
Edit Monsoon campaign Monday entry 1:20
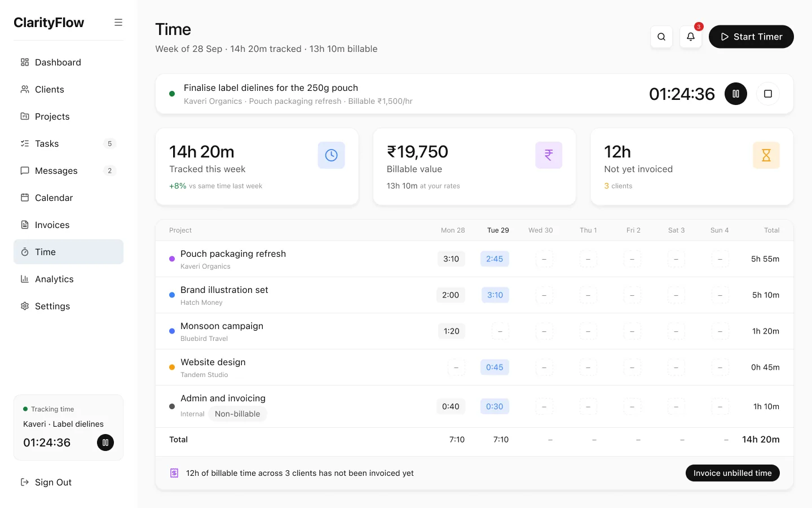(452, 331)
